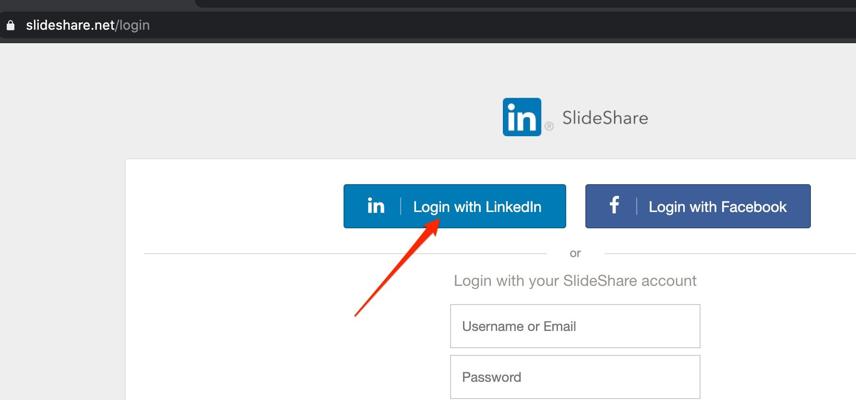
Task: Click the horizontal line right of 'or'
Action: (x=720, y=254)
